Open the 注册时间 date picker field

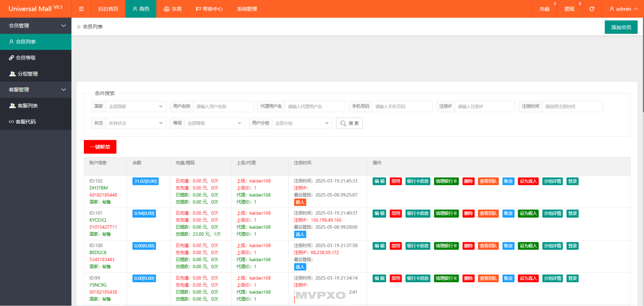(572, 106)
